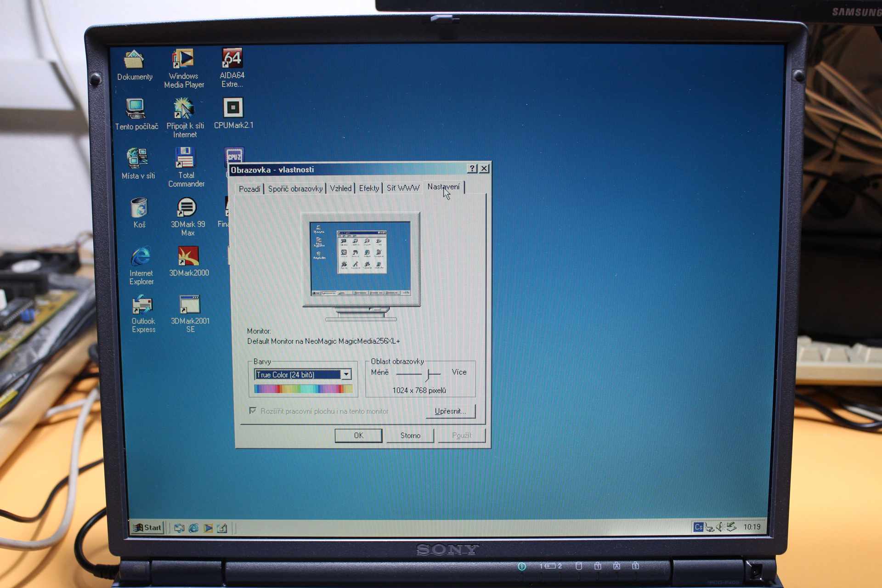
Task: Click the Barvy color spectrum bar
Action: 304,389
